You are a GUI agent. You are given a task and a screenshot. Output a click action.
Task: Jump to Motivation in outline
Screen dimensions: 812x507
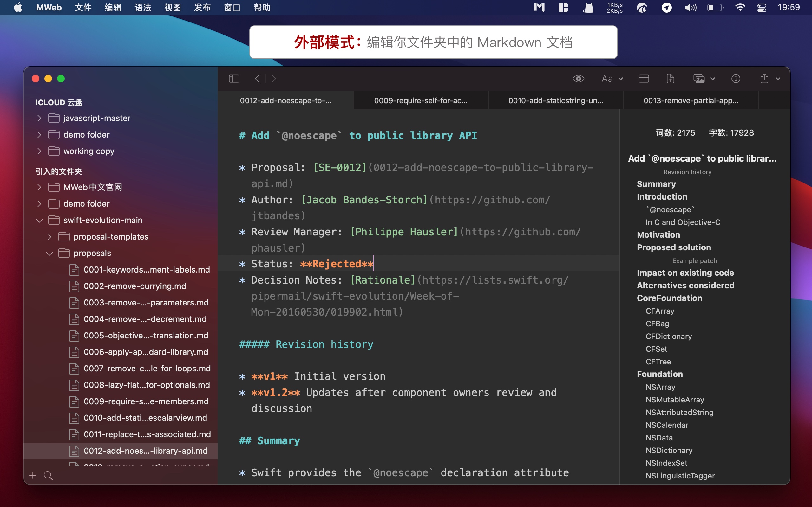point(658,235)
